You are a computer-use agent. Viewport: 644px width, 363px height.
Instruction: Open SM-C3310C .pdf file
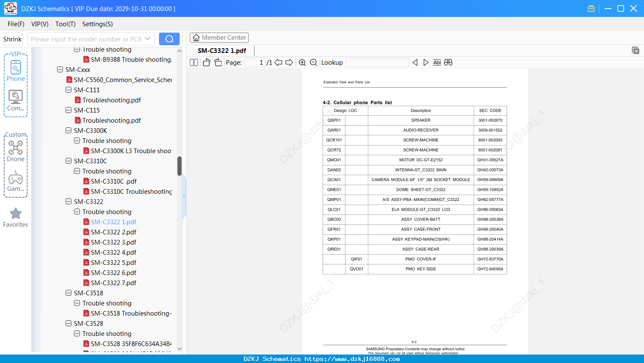114,181
